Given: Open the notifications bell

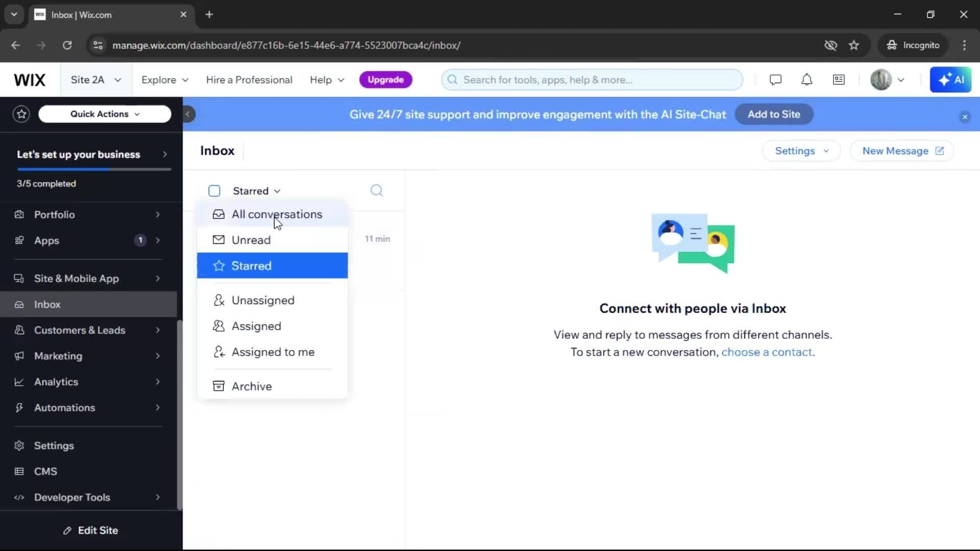Looking at the screenshot, I should tap(806, 80).
